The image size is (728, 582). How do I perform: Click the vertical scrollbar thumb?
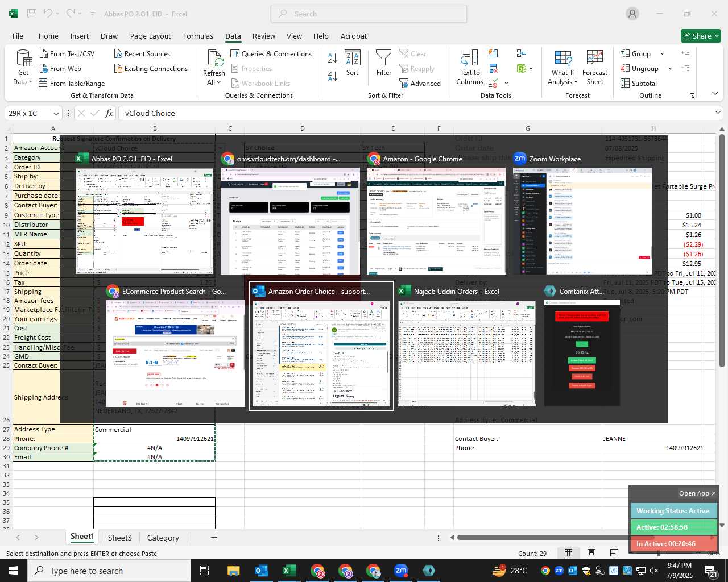pyautogui.click(x=722, y=250)
